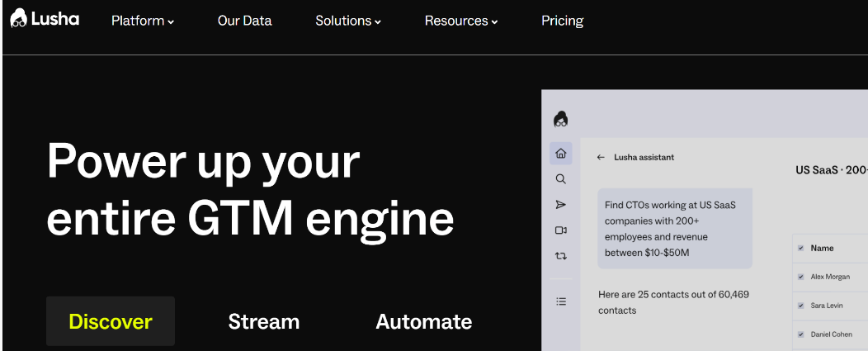Select the Discover tab
The height and width of the screenshot is (351, 868).
(x=111, y=321)
